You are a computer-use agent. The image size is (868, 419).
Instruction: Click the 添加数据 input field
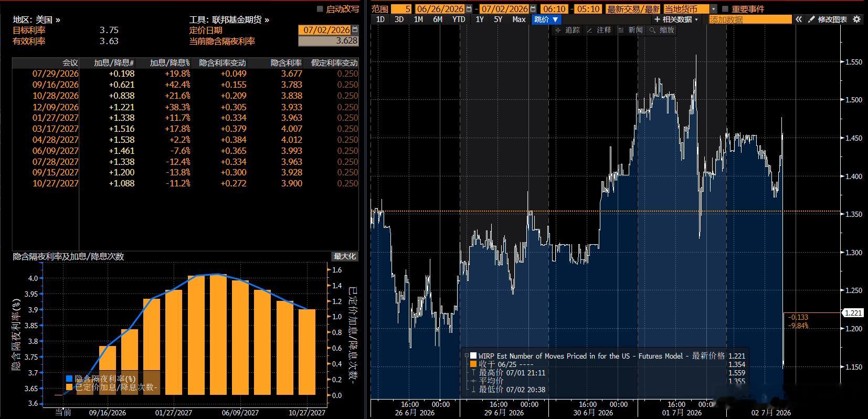click(750, 19)
